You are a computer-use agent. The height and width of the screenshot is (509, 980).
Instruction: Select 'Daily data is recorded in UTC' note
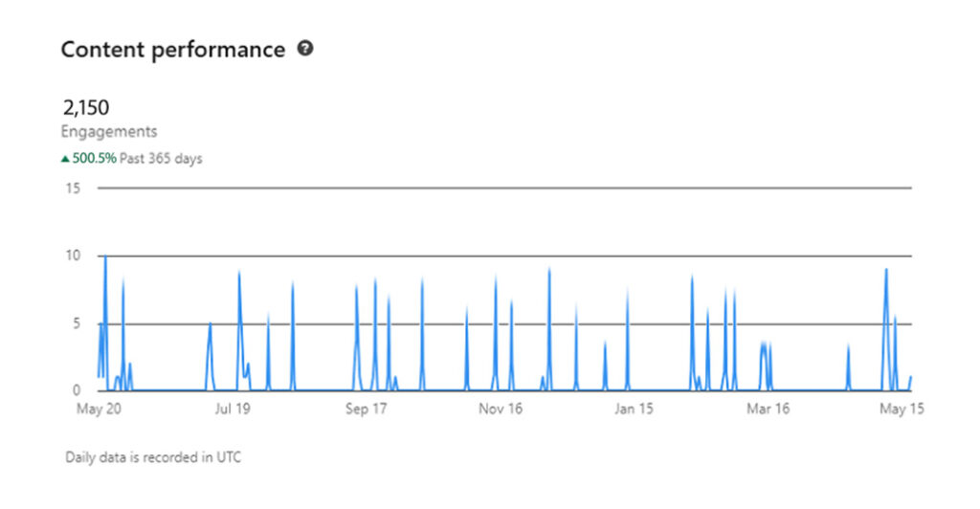click(153, 457)
